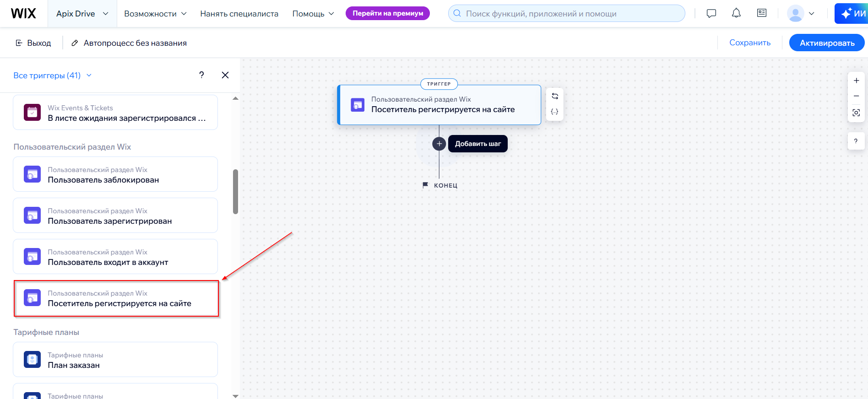Click the Wix logo
Screen dimensions: 868x399
pos(23,13)
